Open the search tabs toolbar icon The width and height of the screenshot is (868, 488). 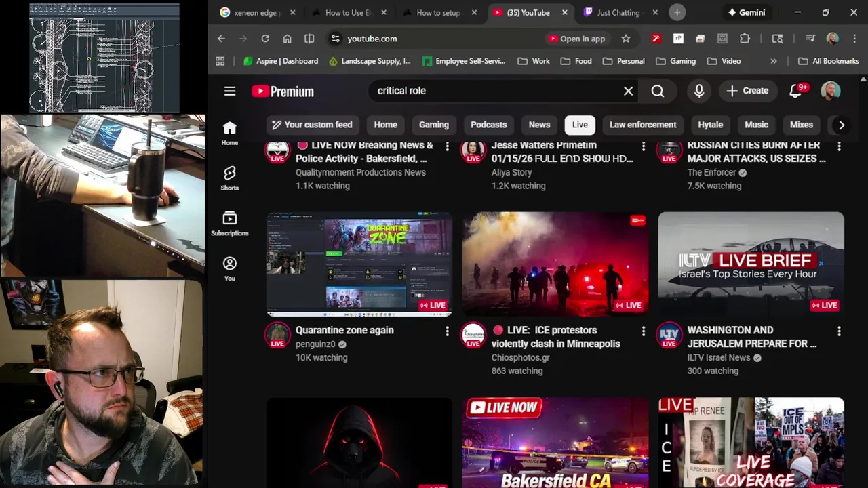778,39
